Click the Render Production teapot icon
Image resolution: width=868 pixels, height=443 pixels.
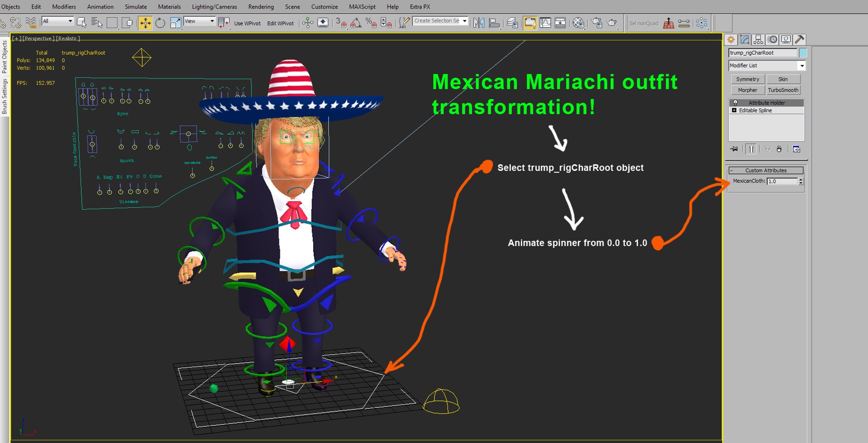click(x=612, y=23)
